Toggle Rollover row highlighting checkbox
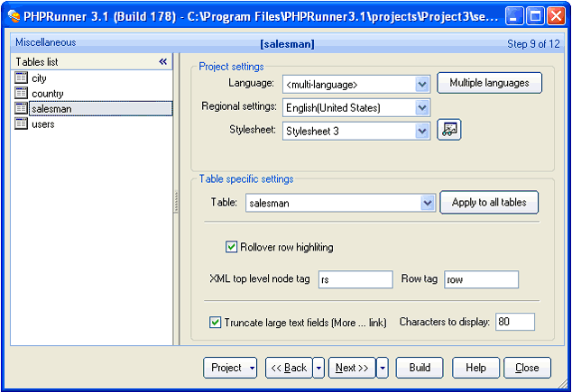The height and width of the screenshot is (392, 572). (231, 247)
